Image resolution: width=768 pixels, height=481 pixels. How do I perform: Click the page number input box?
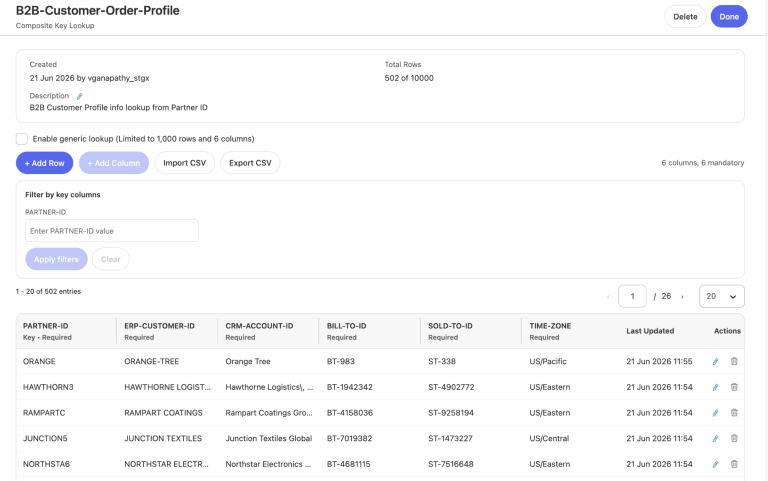pyautogui.click(x=632, y=296)
